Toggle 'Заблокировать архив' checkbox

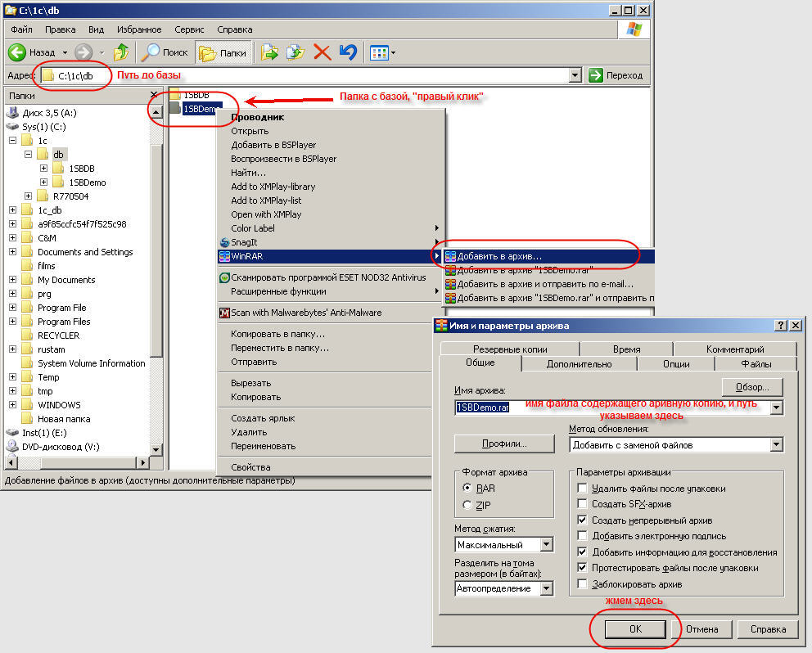[582, 584]
